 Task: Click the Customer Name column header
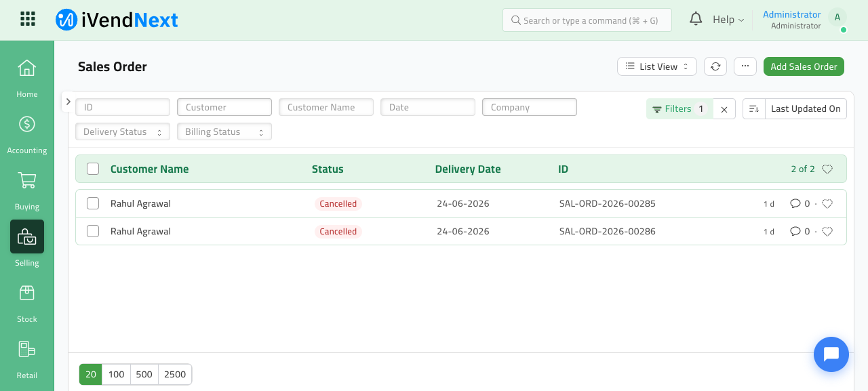click(150, 169)
